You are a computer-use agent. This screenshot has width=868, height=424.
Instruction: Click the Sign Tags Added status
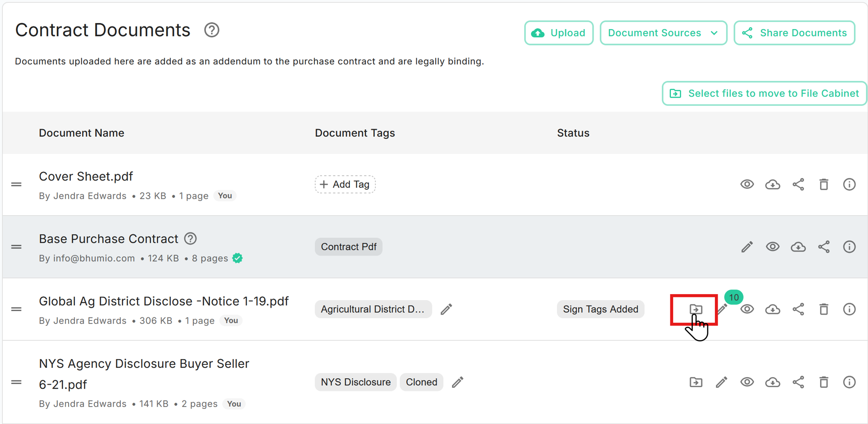pyautogui.click(x=600, y=309)
